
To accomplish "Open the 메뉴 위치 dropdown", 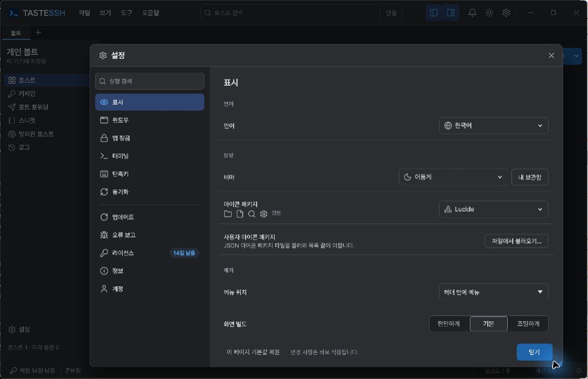I will [x=493, y=292].
